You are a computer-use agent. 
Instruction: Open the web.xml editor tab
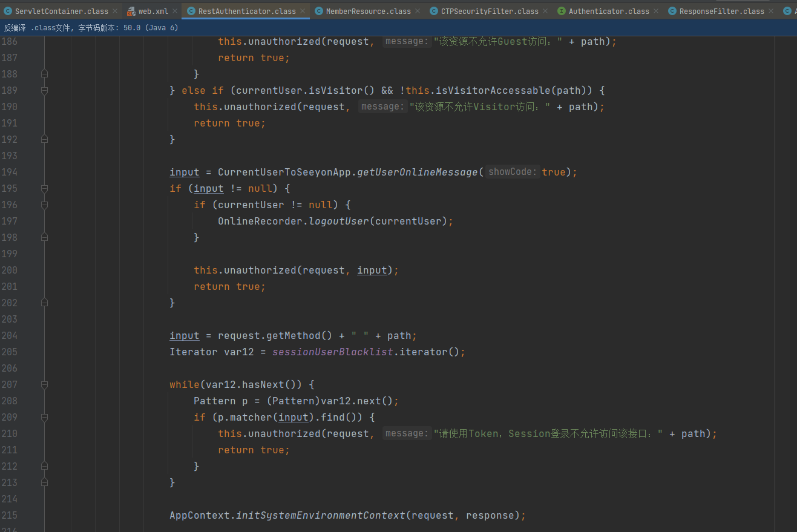[153, 11]
